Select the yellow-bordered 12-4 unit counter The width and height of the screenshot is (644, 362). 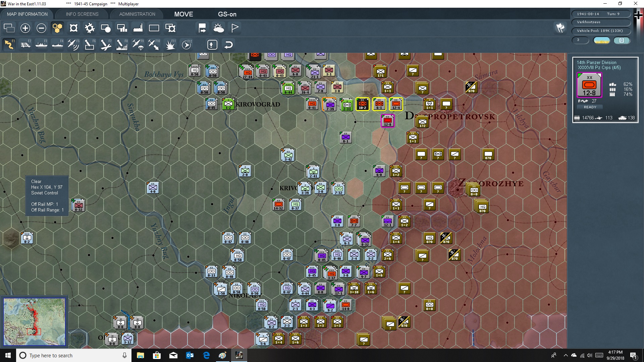coord(396,104)
